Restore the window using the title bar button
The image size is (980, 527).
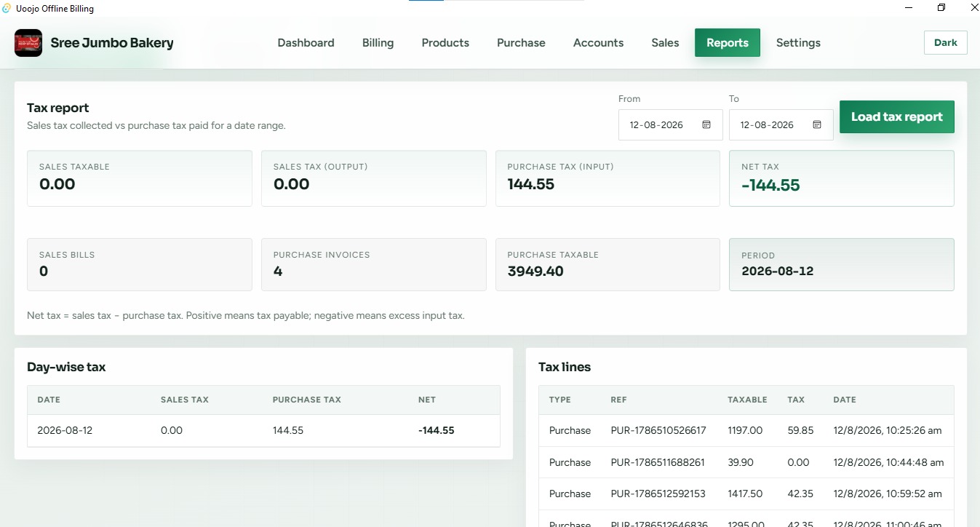(x=941, y=8)
